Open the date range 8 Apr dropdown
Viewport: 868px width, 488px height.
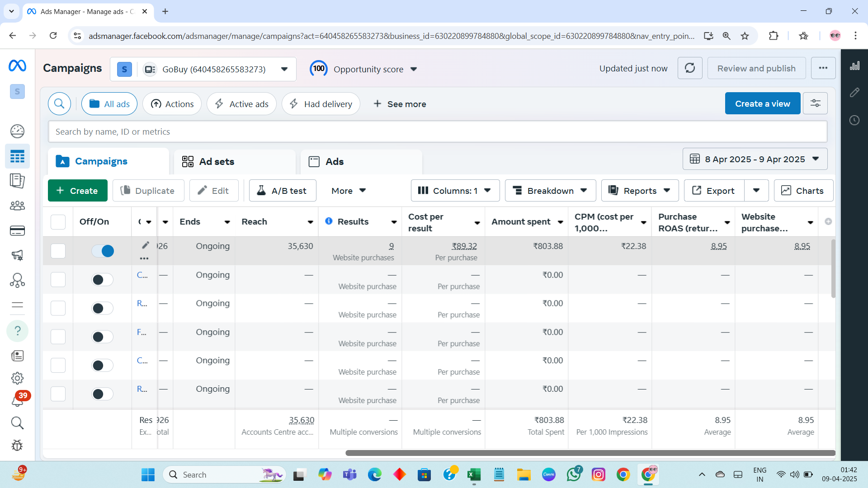click(x=755, y=159)
